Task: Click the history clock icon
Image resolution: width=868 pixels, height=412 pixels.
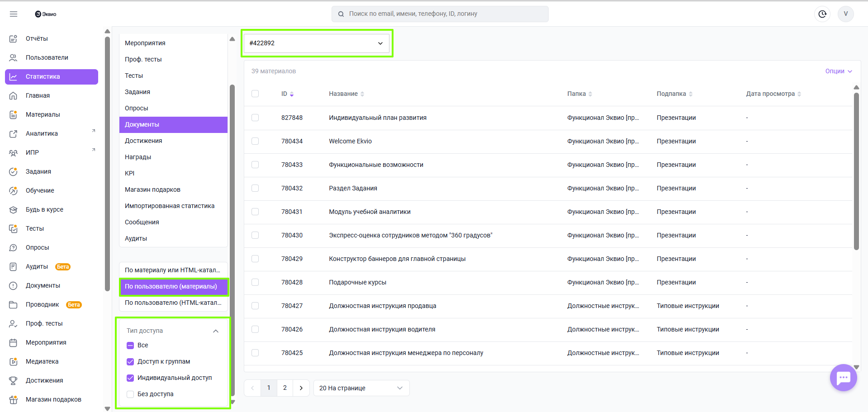Action: [x=822, y=14]
